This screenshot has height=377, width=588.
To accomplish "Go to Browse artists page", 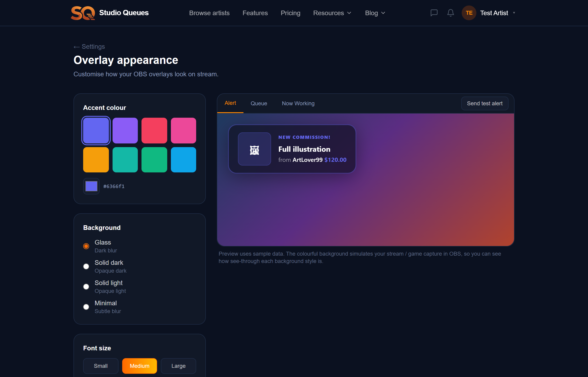I will (209, 13).
